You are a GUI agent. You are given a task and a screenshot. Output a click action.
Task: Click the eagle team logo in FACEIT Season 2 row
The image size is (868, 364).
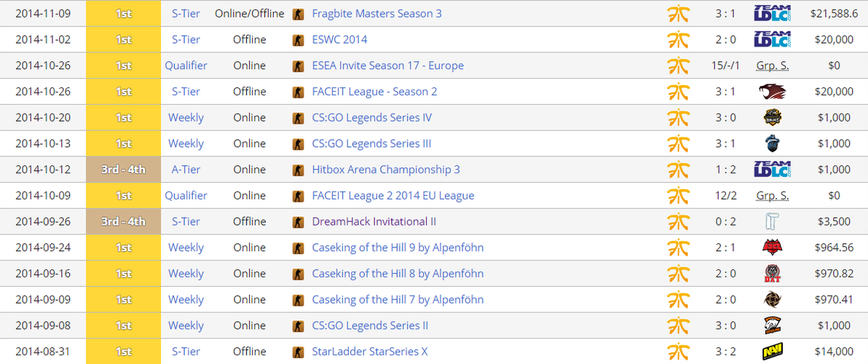772,92
